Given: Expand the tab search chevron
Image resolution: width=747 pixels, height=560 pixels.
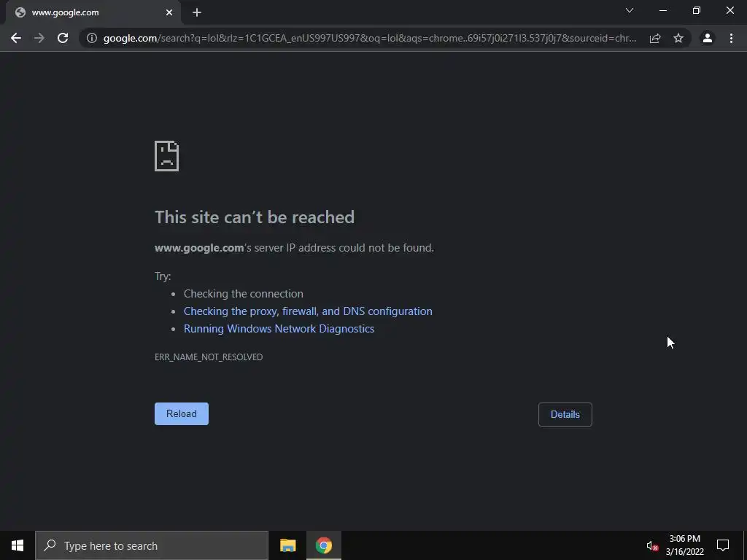Looking at the screenshot, I should (630, 10).
